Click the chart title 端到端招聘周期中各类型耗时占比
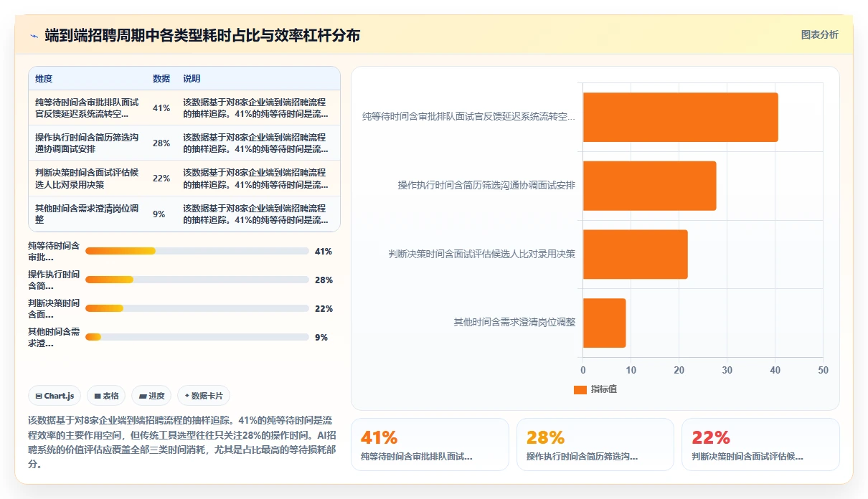 [202, 35]
